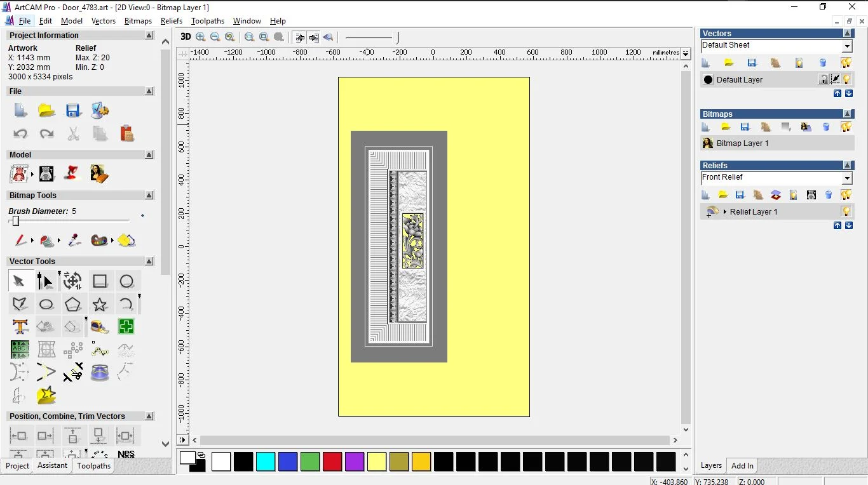Viewport: 868px width, 485px height.
Task: Toggle all vector layers visibility bulbs
Action: (847, 62)
